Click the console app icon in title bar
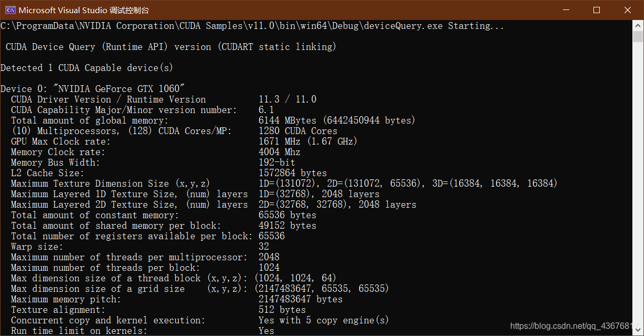The image size is (644, 336). tap(9, 10)
